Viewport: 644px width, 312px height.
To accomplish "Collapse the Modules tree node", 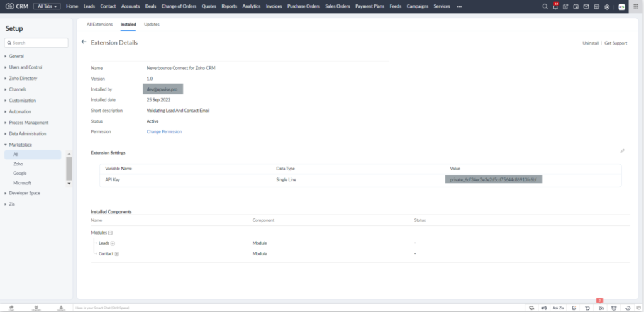I will [x=110, y=233].
